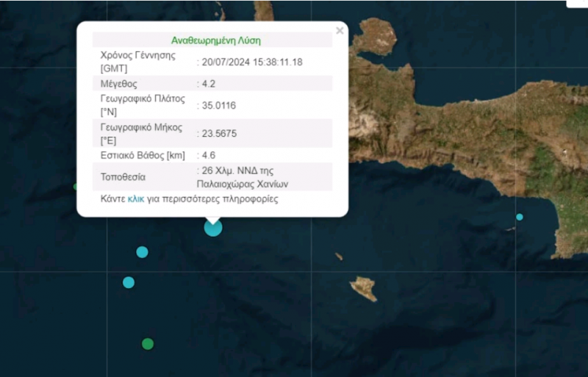This screenshot has width=588, height=377.
Task: Click the 'Αναθεωρημένη Λύση' popup heading
Action: pyautogui.click(x=215, y=40)
